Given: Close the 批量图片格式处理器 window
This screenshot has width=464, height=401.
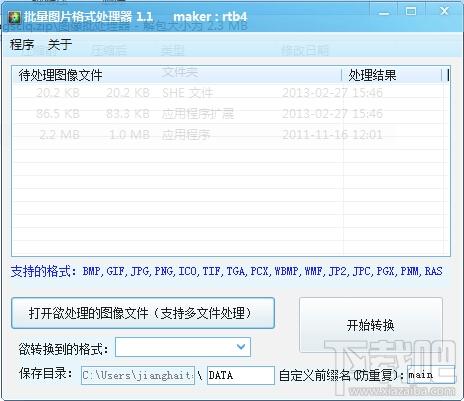Looking at the screenshot, I should [444, 12].
